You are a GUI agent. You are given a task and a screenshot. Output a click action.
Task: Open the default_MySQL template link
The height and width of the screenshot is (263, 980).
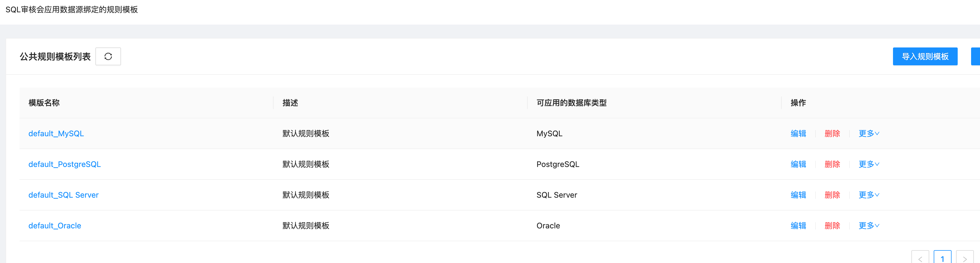point(56,133)
